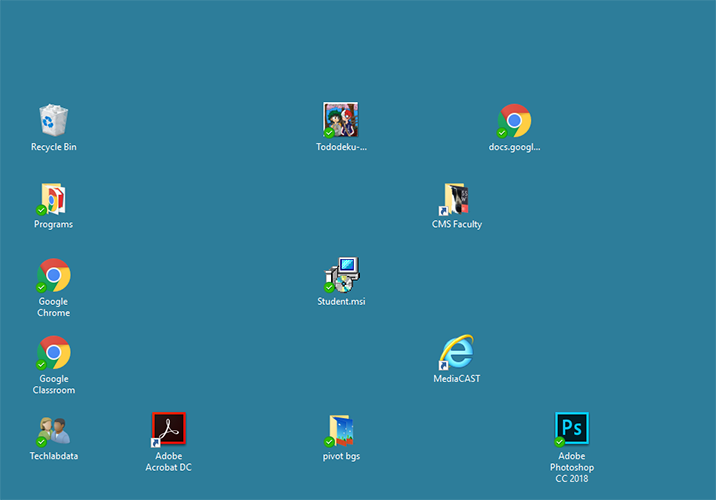Select the Programs folder icon

(53, 199)
